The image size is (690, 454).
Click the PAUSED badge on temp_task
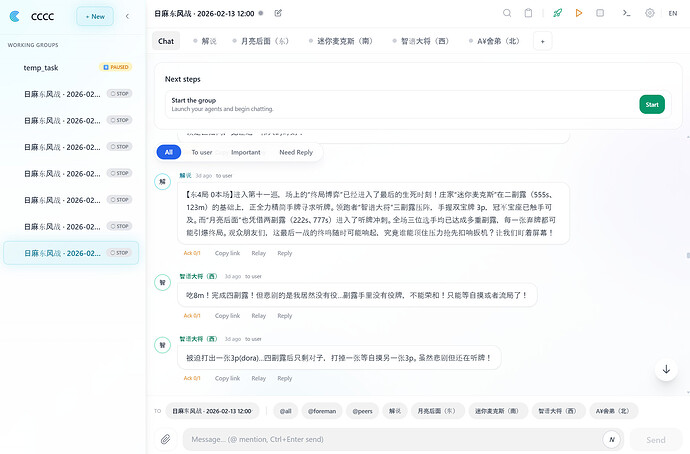click(x=116, y=67)
